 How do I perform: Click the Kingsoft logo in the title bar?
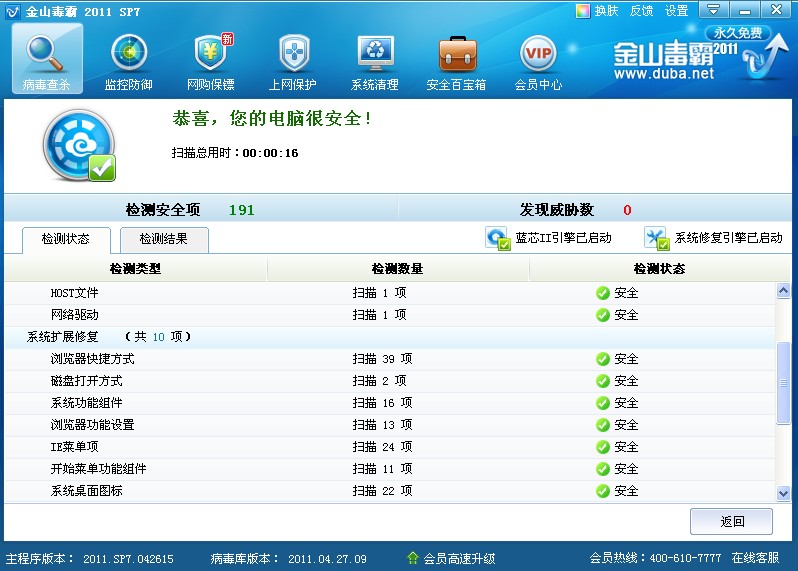(x=13, y=11)
